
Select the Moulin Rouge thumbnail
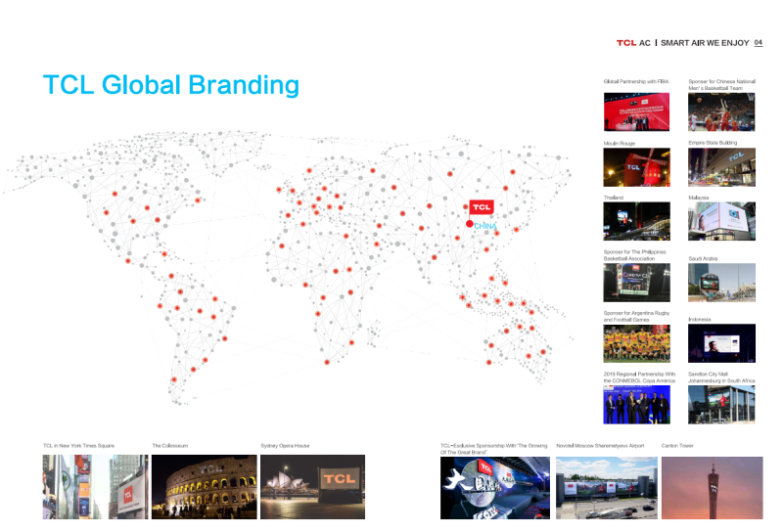coord(636,166)
